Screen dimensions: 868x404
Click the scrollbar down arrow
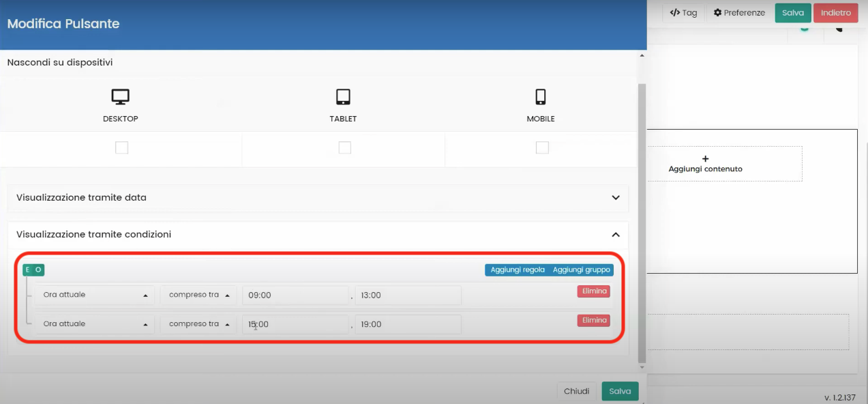tap(641, 367)
